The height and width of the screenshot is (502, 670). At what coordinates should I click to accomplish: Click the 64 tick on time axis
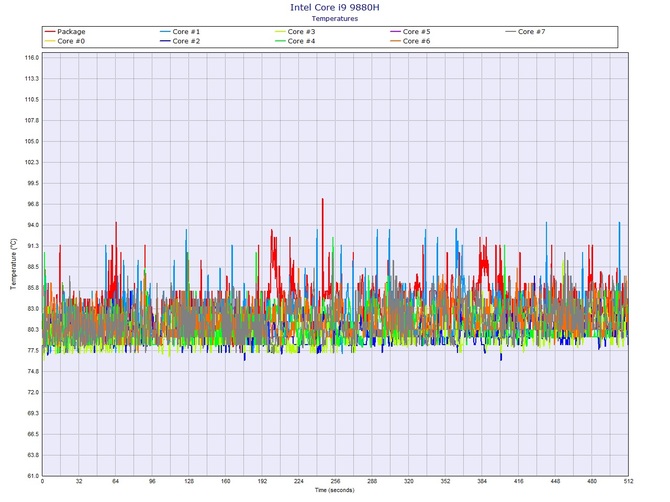click(116, 481)
